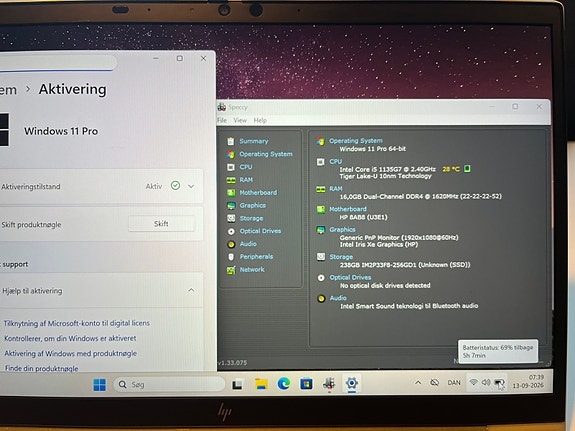575x431 pixels.
Task: Open Microsoft Edge from the taskbar
Action: (x=283, y=384)
